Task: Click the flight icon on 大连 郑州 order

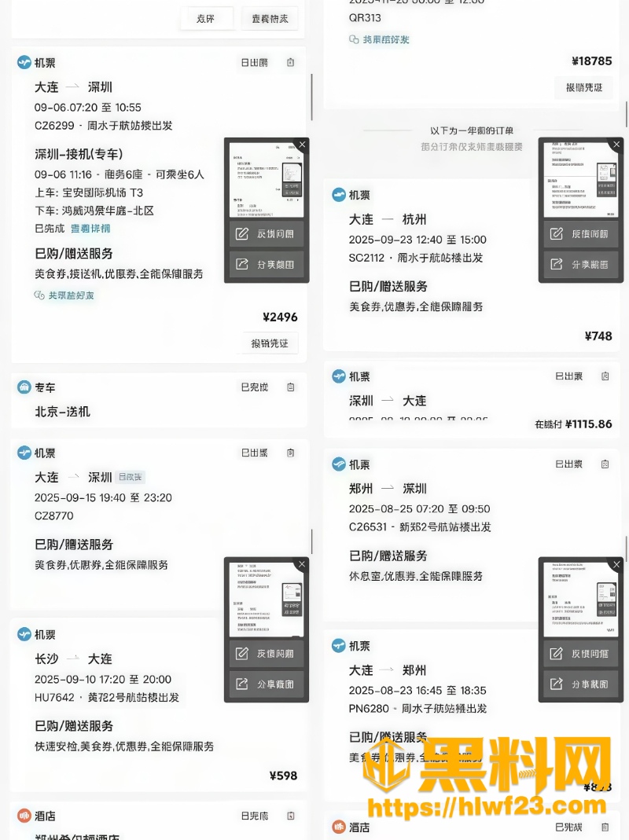Action: pyautogui.click(x=338, y=646)
